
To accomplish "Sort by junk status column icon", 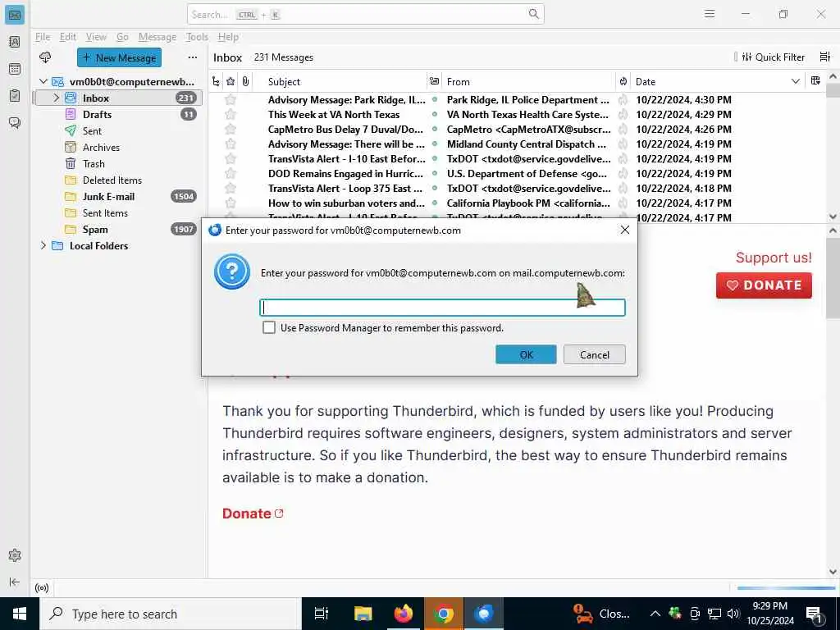I will pyautogui.click(x=623, y=81).
